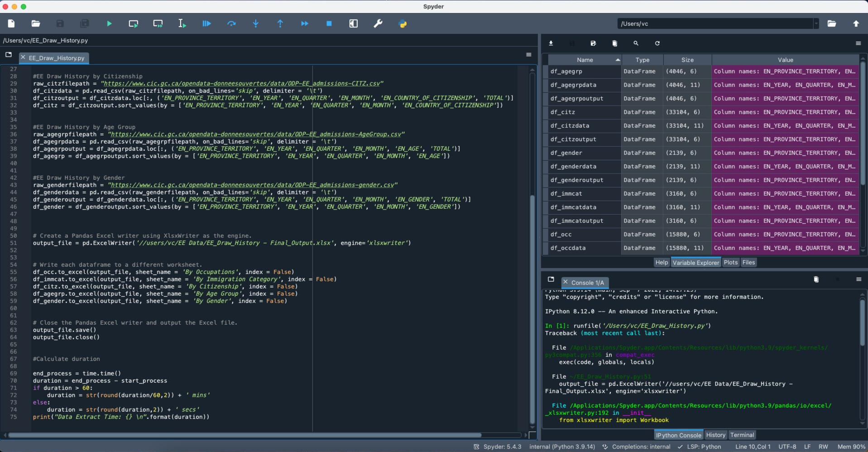The image size is (868, 452).
Task: Open the Variable Explorer options hamburger menu
Action: (x=858, y=43)
